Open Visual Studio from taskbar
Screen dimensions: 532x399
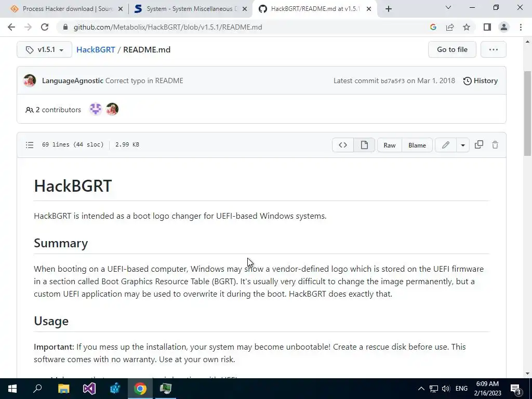click(89, 389)
